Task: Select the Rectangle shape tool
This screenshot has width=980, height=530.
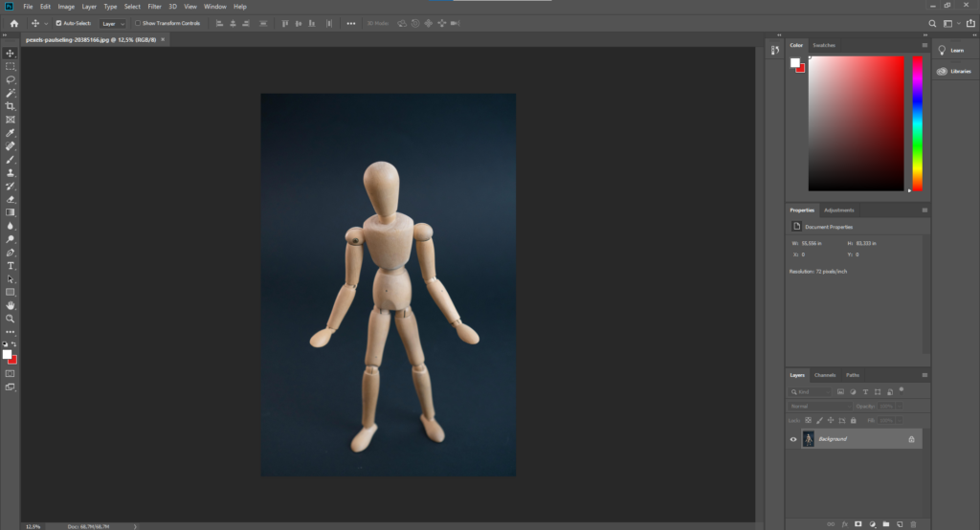Action: (10, 293)
